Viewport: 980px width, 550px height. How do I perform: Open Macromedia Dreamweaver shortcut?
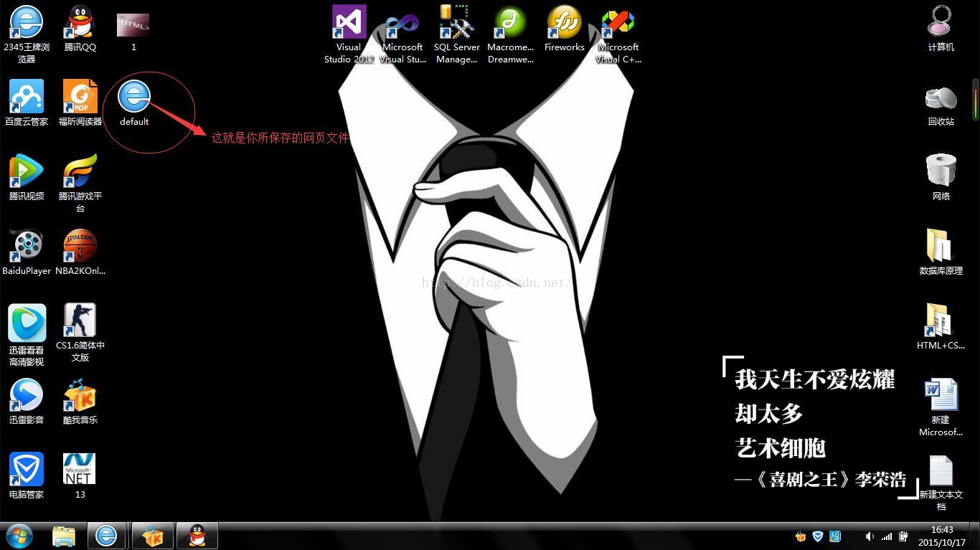coord(510,34)
